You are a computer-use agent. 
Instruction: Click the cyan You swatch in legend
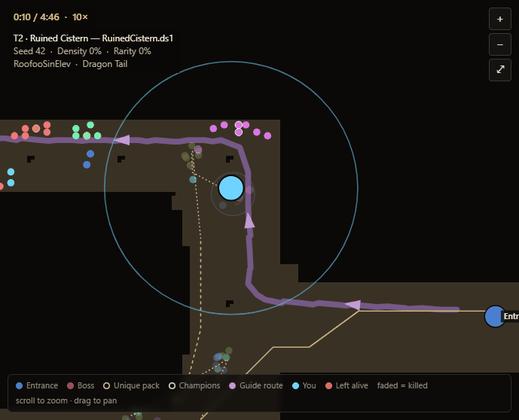click(295, 385)
